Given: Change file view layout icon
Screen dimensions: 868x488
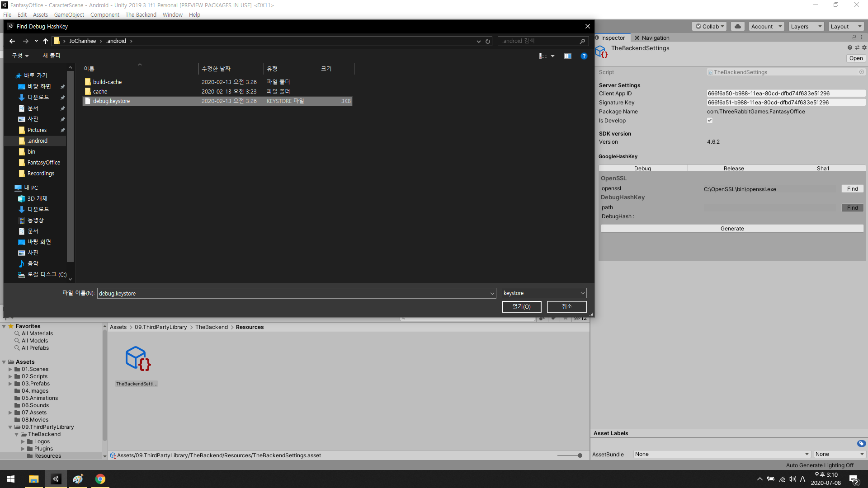Looking at the screenshot, I should click(543, 56).
